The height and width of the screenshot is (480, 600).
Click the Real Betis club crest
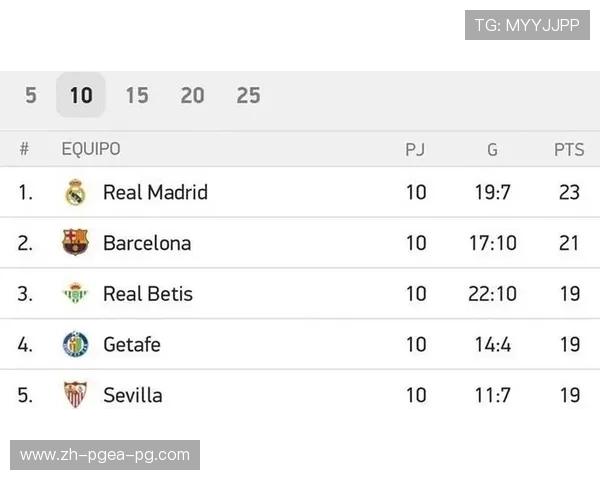[x=76, y=294]
